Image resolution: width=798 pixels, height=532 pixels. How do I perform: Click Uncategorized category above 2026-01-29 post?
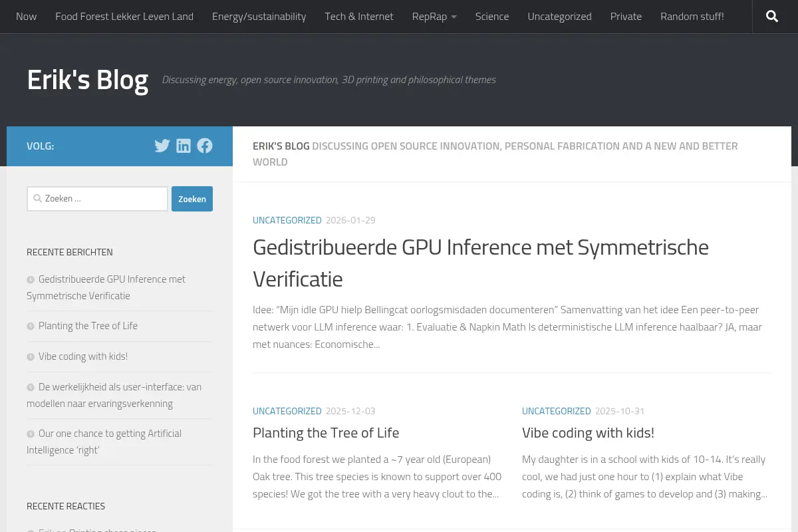click(x=287, y=220)
